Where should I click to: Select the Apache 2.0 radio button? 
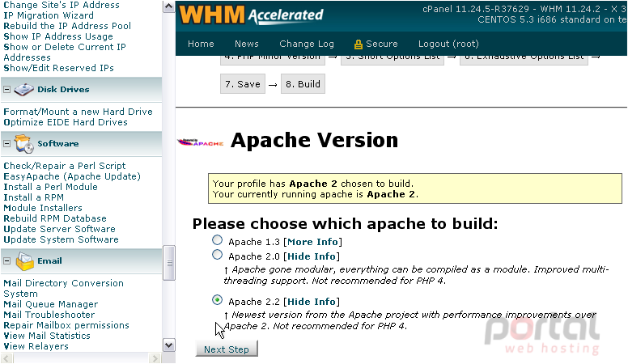217,255
